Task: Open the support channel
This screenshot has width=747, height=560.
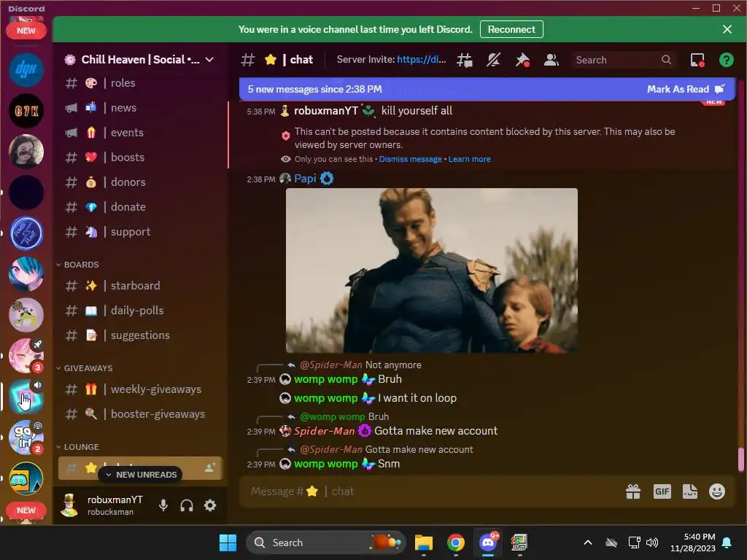Action: tap(141, 232)
